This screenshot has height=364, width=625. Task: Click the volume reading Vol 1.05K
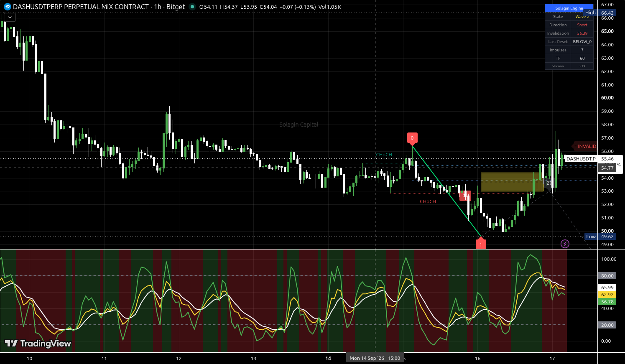tap(330, 7)
